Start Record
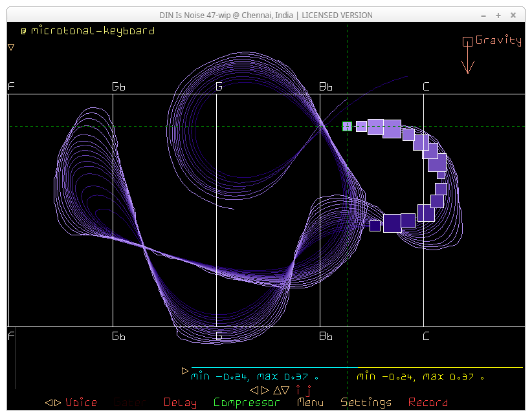The height and width of the screenshot is (417, 532). click(428, 403)
